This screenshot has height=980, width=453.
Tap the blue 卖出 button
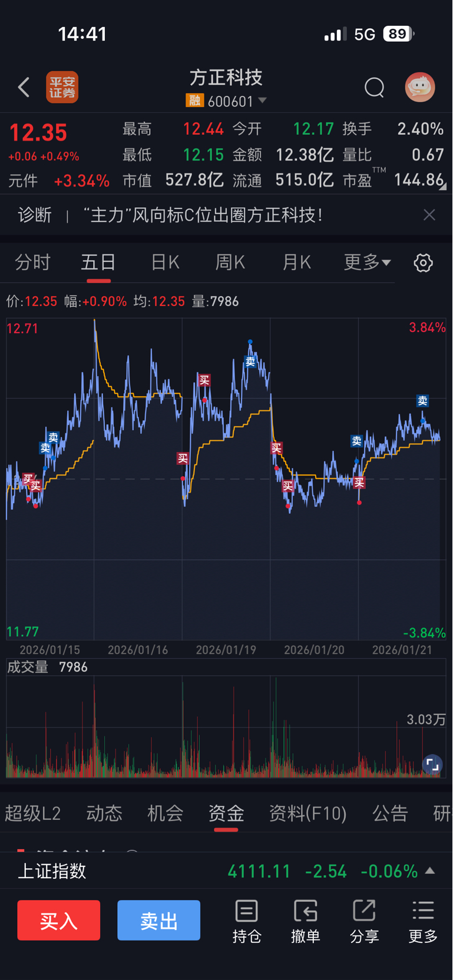[x=158, y=920]
